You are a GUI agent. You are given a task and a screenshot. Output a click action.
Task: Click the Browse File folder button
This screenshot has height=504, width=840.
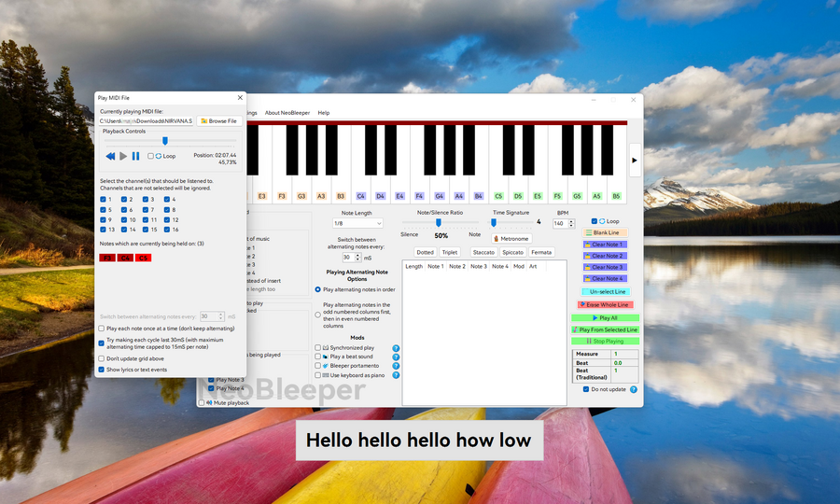pyautogui.click(x=219, y=121)
